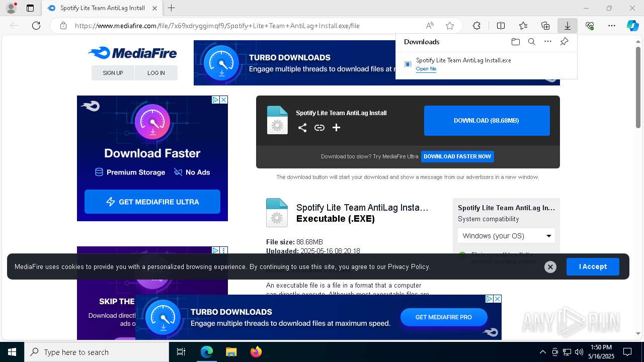Pin the Downloads panel
Screen dimensions: 644x362
click(564, 42)
